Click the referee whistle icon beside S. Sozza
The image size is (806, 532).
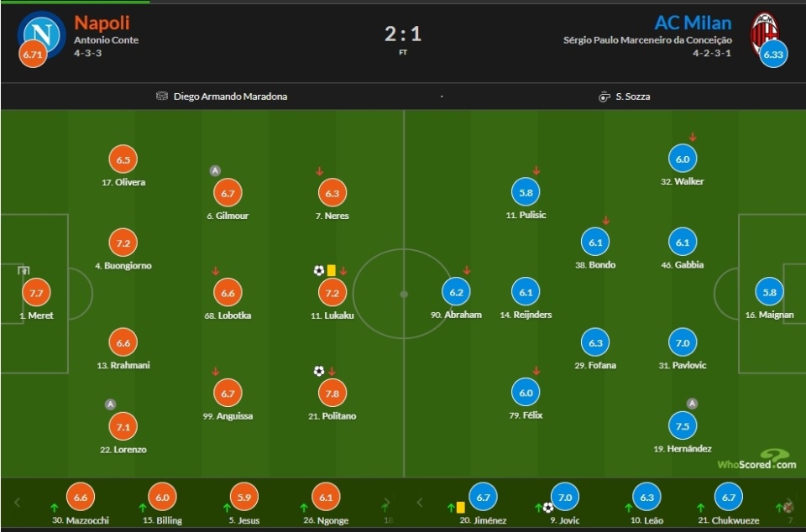click(604, 96)
